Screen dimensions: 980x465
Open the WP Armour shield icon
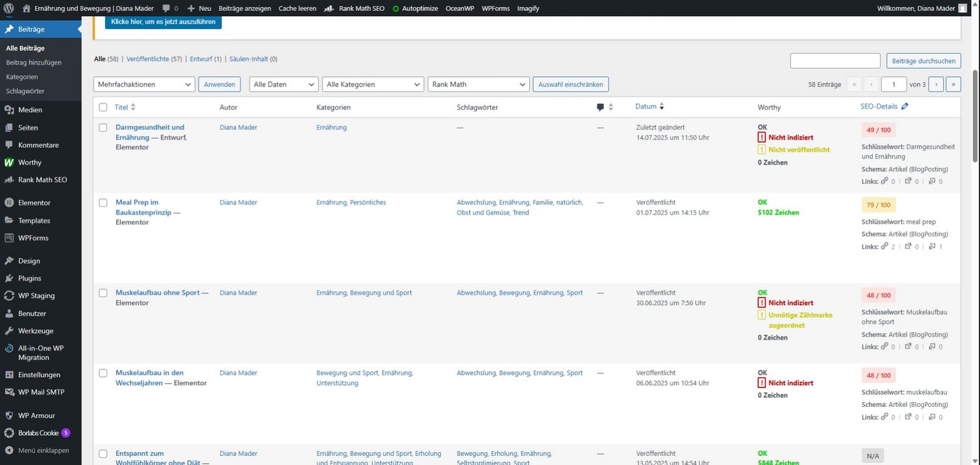coord(9,415)
